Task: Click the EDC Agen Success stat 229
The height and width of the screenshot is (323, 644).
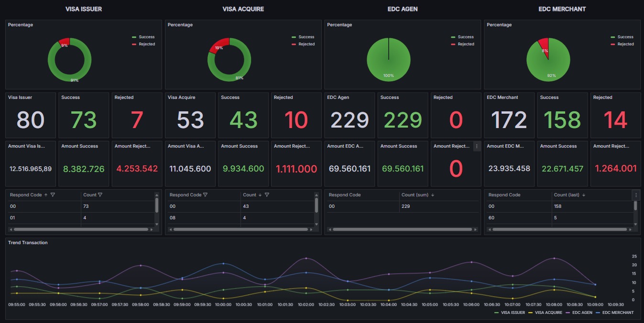Action: (x=403, y=120)
